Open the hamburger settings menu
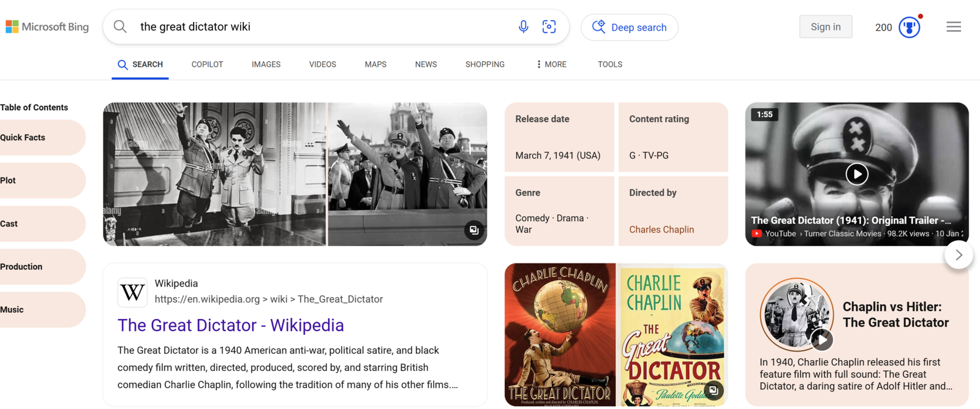 point(953,27)
